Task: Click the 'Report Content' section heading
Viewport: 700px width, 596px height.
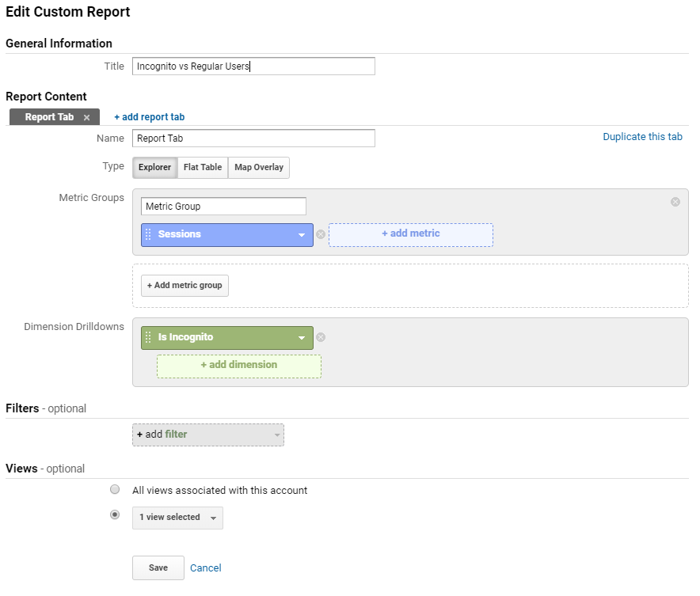Action: (46, 97)
